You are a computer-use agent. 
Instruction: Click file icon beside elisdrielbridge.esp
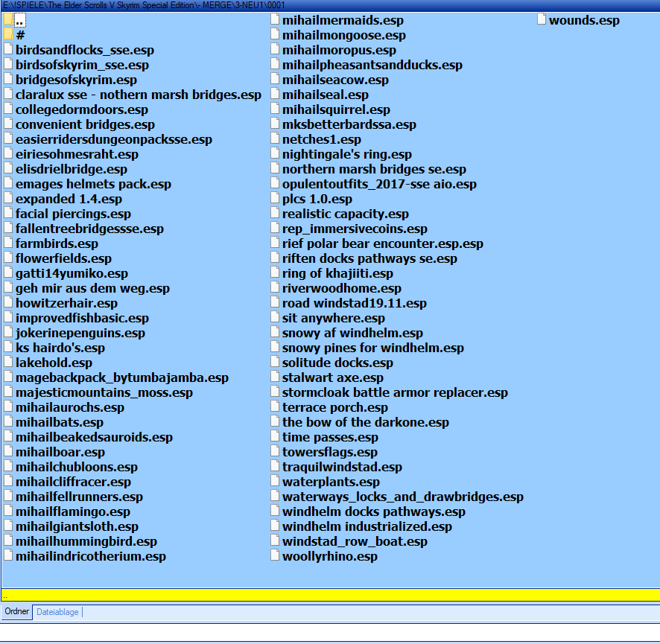(8, 168)
